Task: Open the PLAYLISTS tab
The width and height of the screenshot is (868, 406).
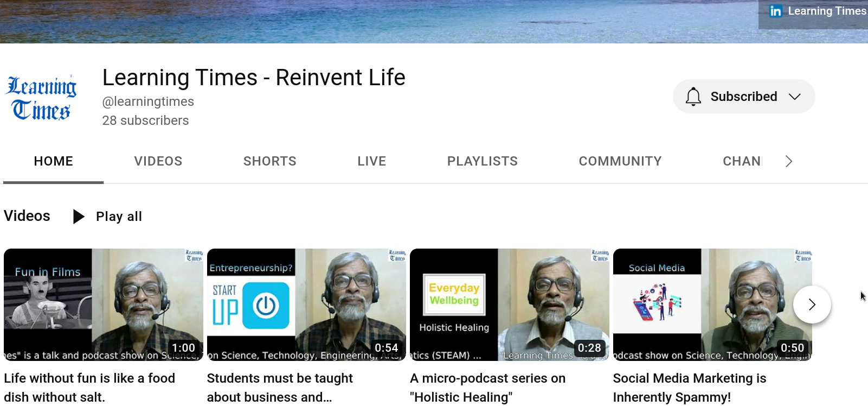Action: pyautogui.click(x=483, y=161)
